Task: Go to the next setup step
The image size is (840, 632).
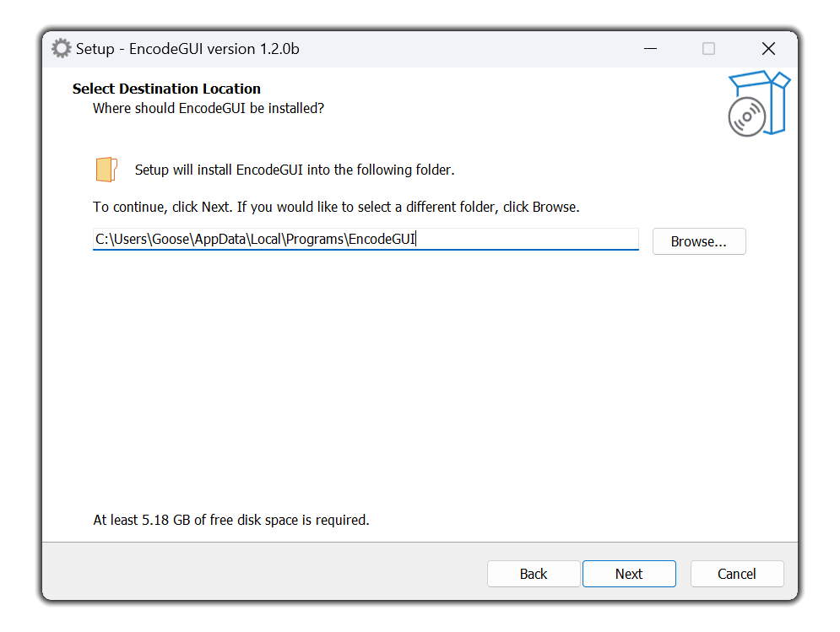Action: point(629,574)
